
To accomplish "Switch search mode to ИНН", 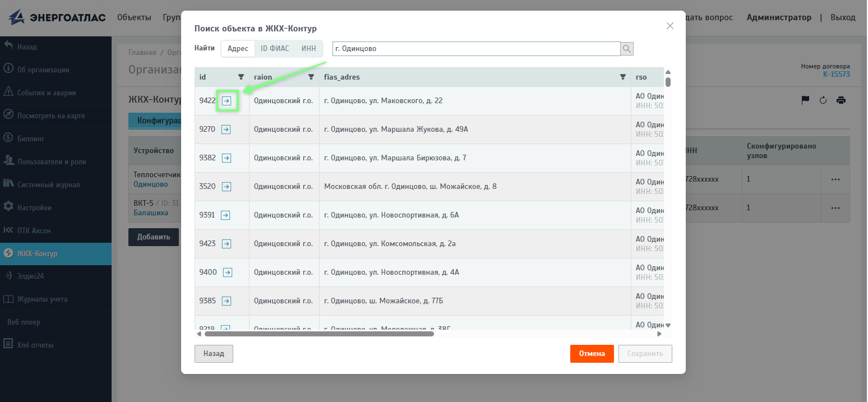I will tap(308, 49).
